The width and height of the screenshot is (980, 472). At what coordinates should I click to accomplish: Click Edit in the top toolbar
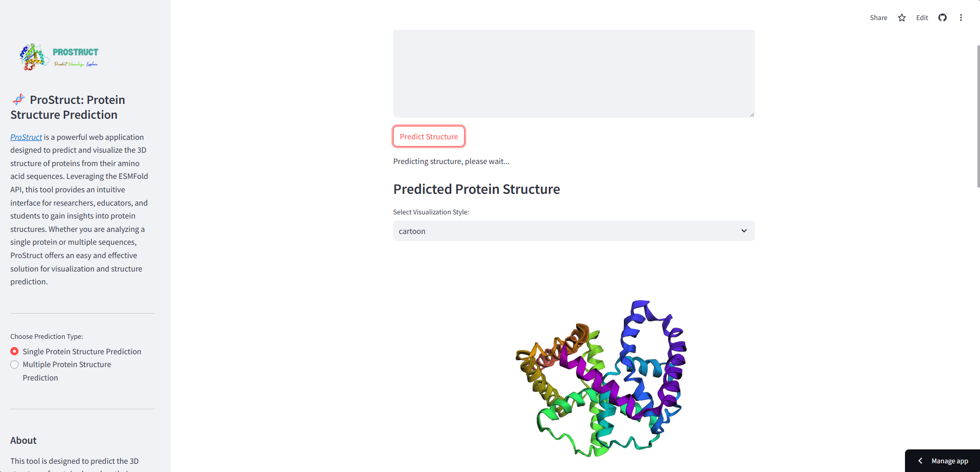click(x=922, y=18)
